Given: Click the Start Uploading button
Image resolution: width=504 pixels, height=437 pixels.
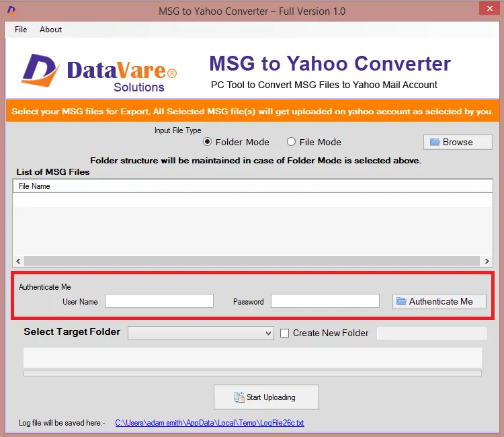Looking at the screenshot, I should (x=267, y=397).
